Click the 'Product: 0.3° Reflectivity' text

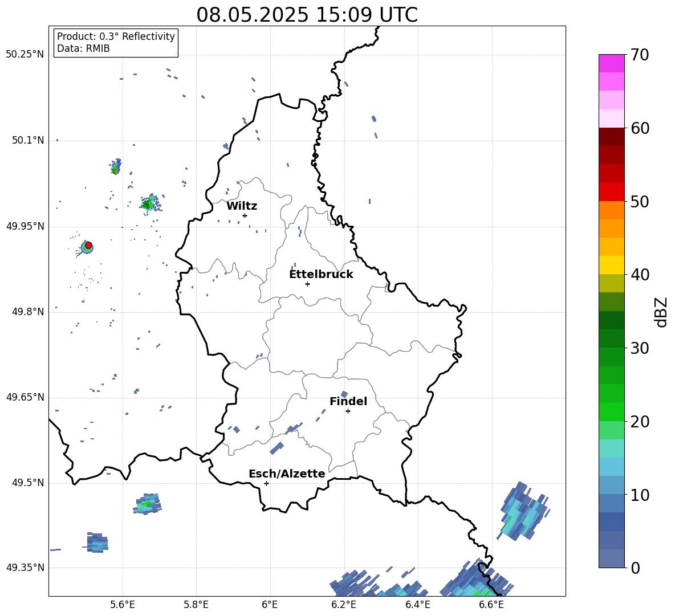coord(116,36)
